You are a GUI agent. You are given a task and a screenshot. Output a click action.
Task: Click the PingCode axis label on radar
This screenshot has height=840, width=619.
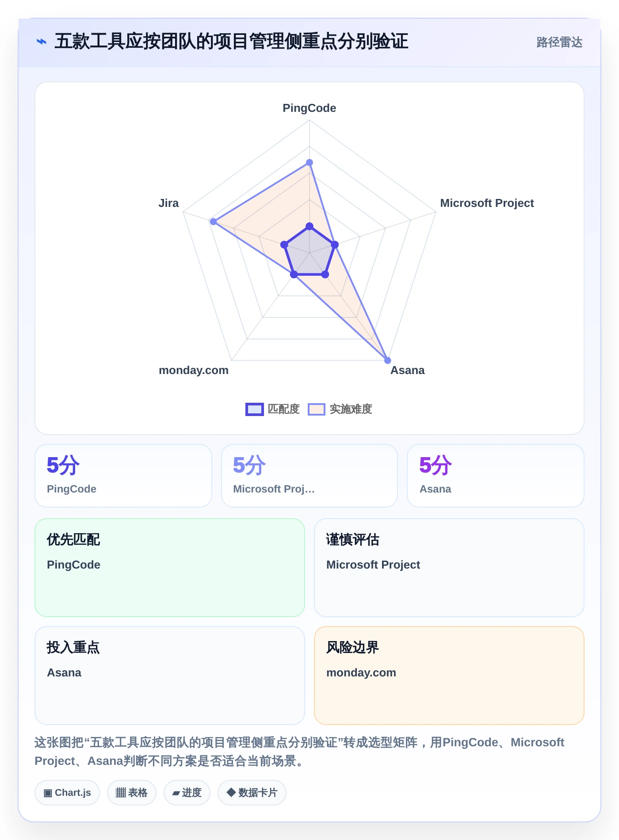[x=309, y=108]
